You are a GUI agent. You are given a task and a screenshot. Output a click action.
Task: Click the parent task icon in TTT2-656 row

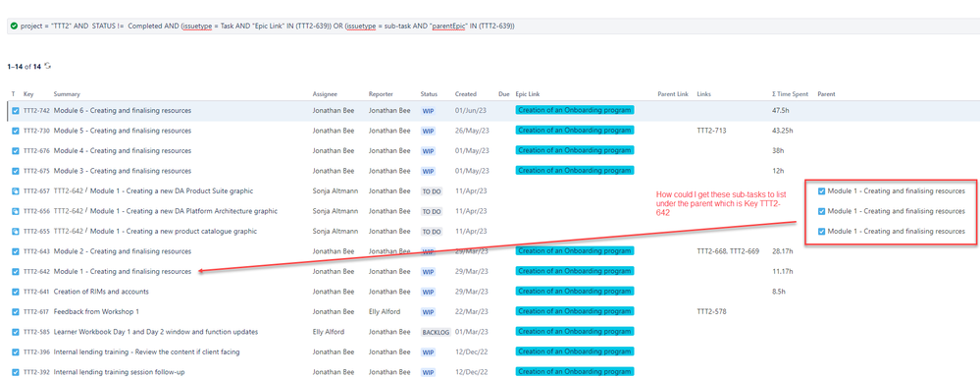(821, 211)
